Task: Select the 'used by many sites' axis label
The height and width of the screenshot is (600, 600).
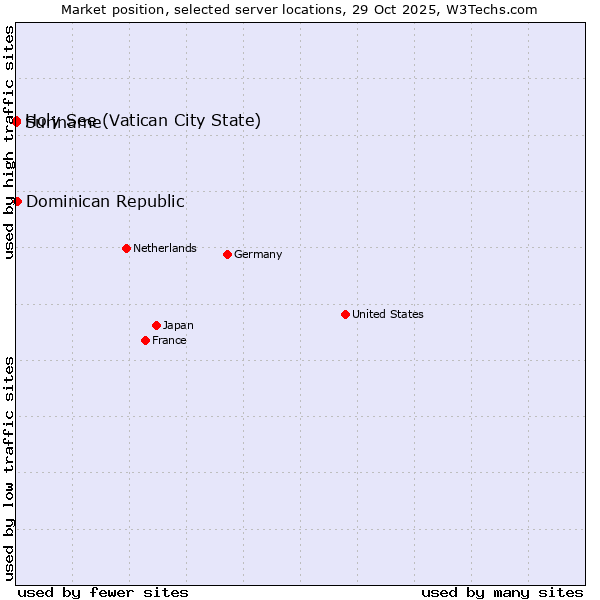Action: tap(501, 592)
